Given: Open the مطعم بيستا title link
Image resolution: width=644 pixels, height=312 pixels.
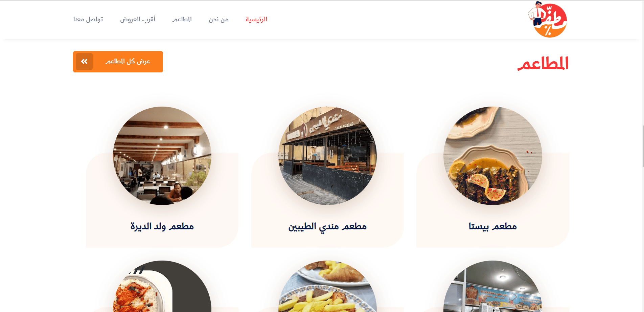Looking at the screenshot, I should pyautogui.click(x=492, y=226).
